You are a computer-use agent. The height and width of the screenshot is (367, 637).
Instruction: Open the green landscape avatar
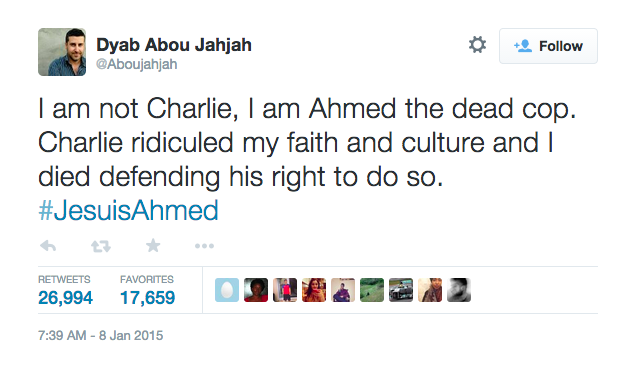(372, 290)
